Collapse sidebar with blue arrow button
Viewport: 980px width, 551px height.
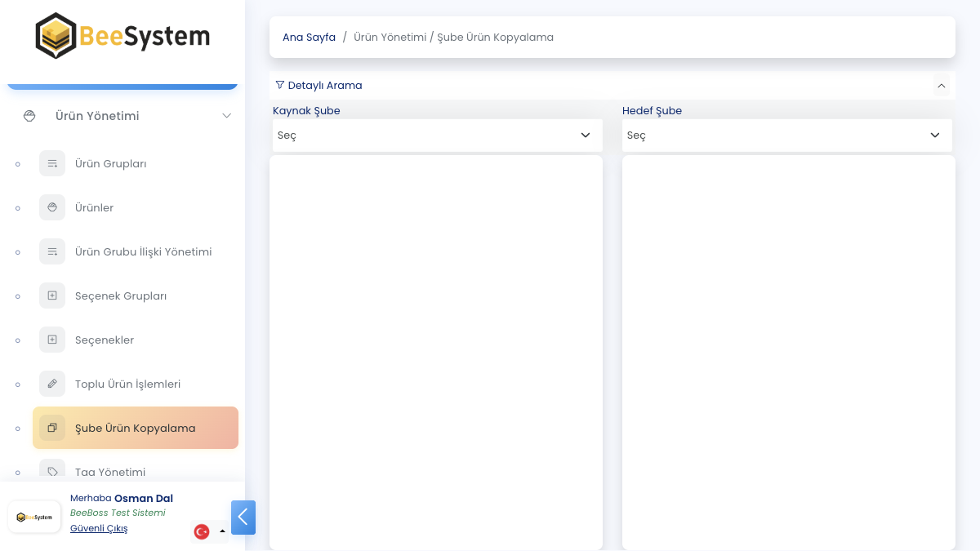click(x=243, y=518)
